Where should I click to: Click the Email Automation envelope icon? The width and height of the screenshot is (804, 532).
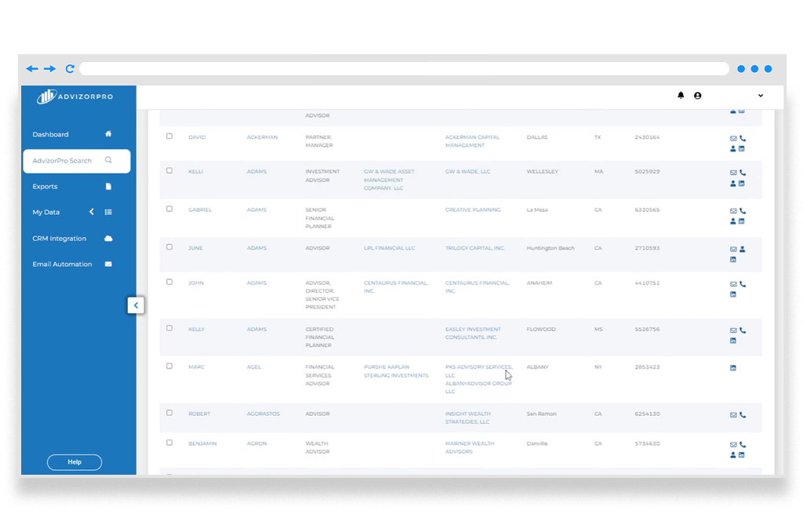pos(108,264)
